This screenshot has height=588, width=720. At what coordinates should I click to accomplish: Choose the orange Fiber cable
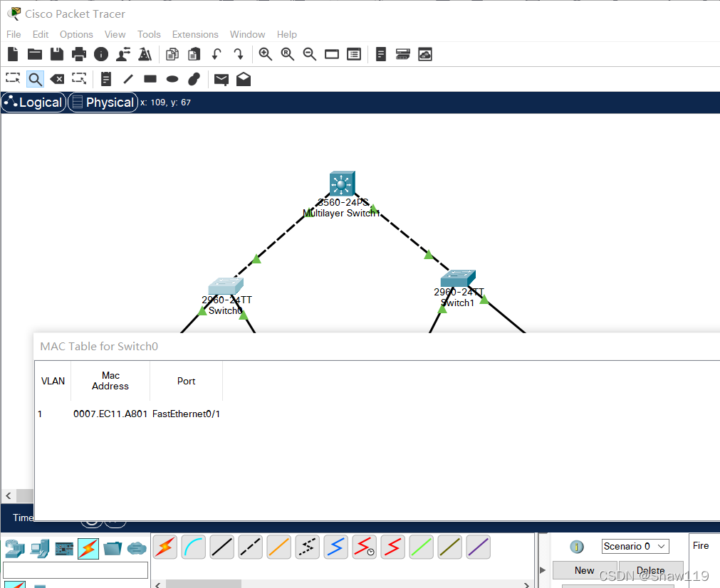click(278, 547)
